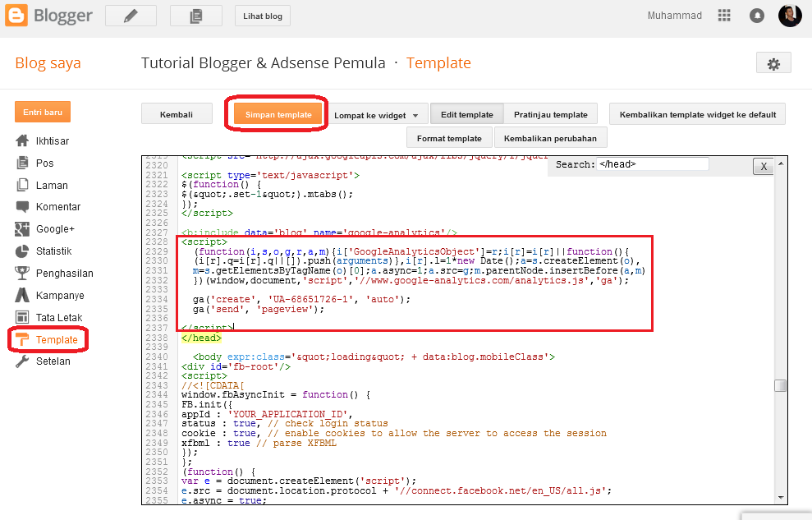Click the Blogger logo icon
The image size is (812, 520).
pos(16,16)
